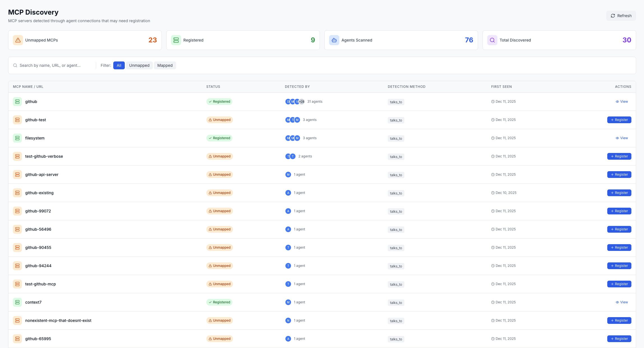The height and width of the screenshot is (348, 644).
Task: Register the github-api-server MCP
Action: click(619, 175)
